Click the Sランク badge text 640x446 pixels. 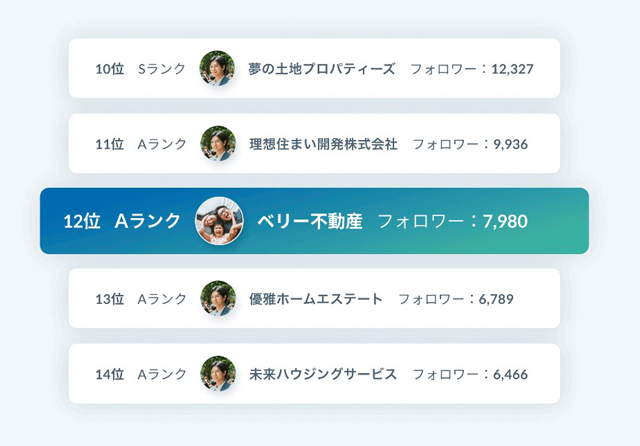(162, 69)
